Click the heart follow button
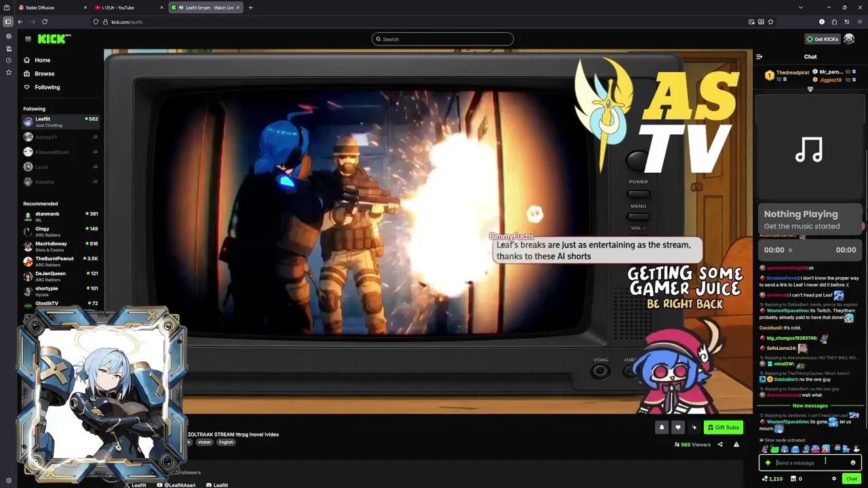 click(677, 427)
